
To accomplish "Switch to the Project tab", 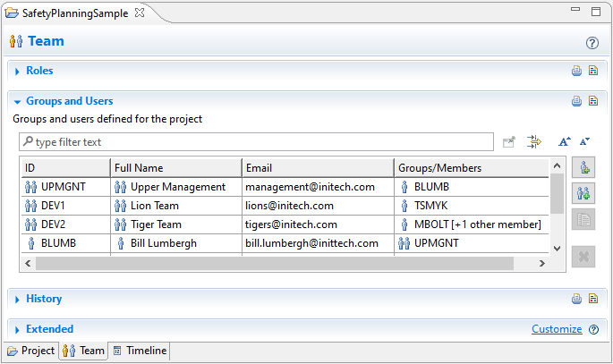I will coord(30,351).
